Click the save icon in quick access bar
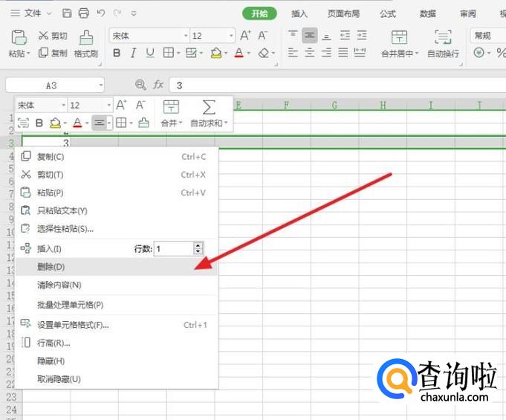 coord(67,13)
